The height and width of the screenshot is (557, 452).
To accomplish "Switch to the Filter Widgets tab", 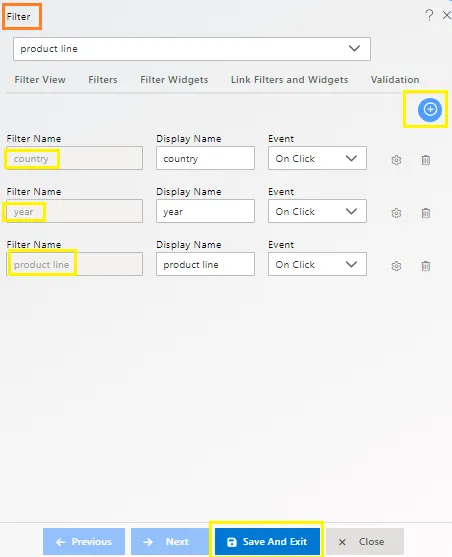I will (x=174, y=80).
